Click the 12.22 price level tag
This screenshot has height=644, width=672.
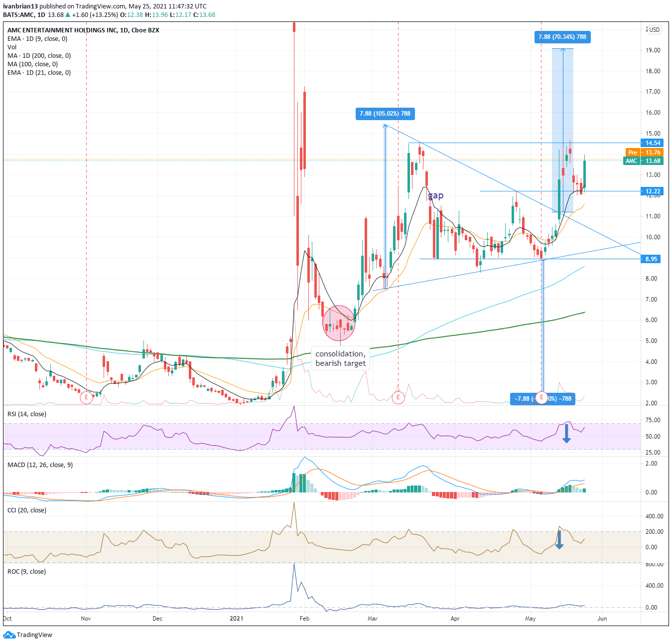pyautogui.click(x=653, y=191)
